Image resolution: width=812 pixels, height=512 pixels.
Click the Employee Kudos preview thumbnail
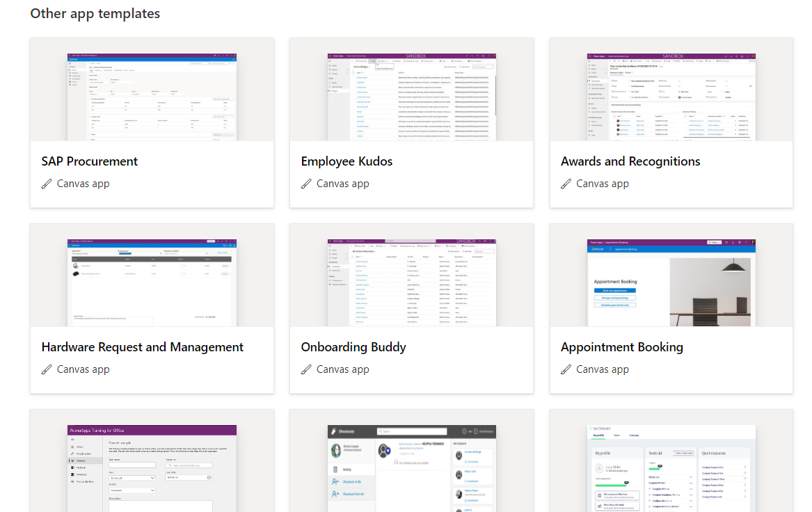point(412,97)
